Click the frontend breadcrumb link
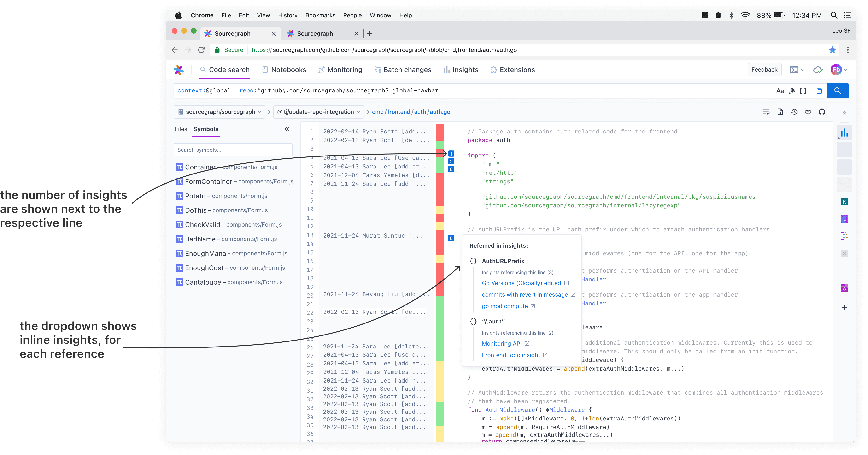This screenshot has width=868, height=455. (x=399, y=112)
